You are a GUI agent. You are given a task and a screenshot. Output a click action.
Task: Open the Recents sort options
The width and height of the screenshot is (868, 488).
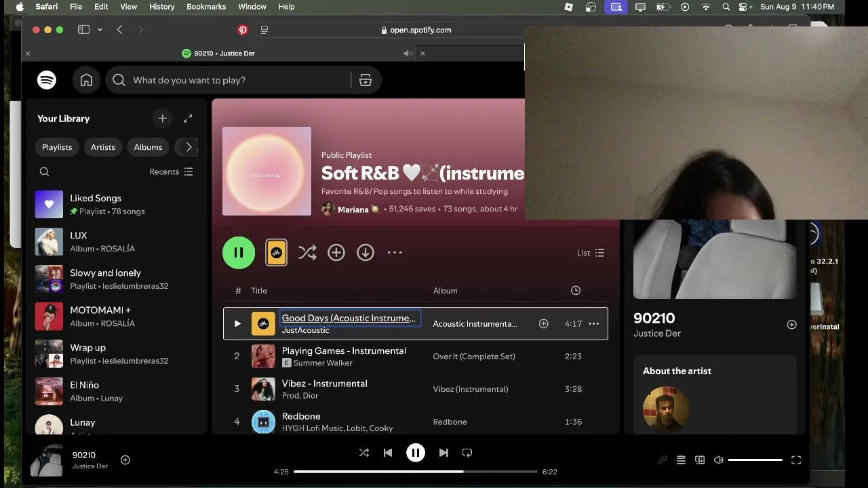[x=171, y=171]
